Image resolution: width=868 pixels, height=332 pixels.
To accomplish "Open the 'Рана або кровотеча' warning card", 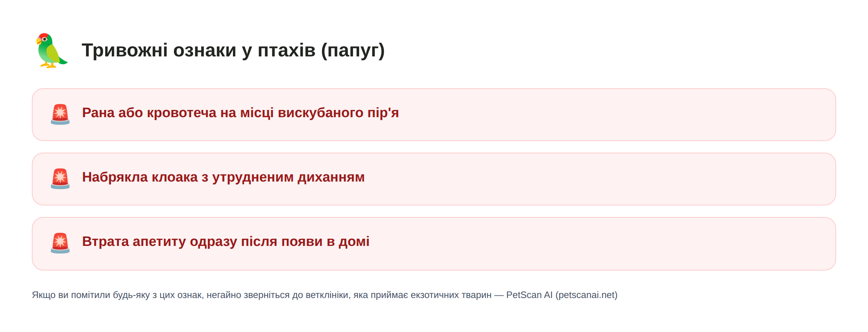I will click(434, 115).
